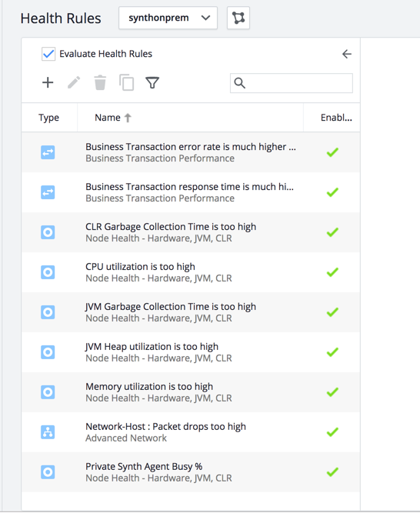The width and height of the screenshot is (420, 513).
Task: Select the Business Transaction response time rule
Action: pyautogui.click(x=191, y=192)
